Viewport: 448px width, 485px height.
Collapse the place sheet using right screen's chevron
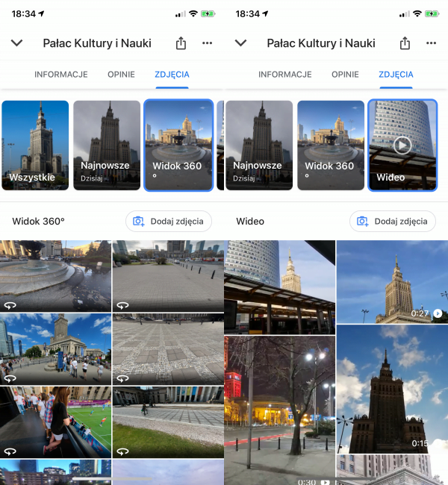[240, 43]
